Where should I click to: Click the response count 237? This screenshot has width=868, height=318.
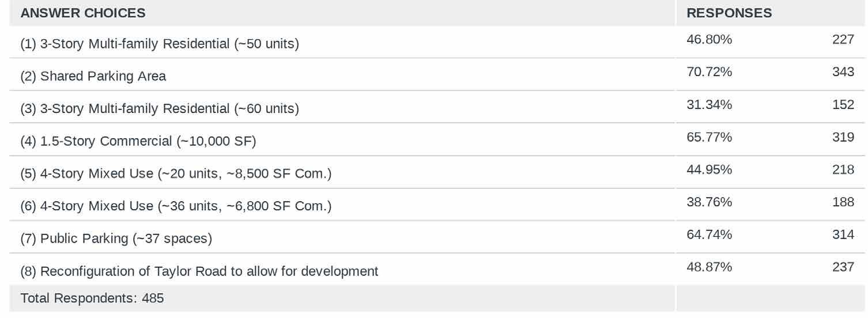coord(843,267)
